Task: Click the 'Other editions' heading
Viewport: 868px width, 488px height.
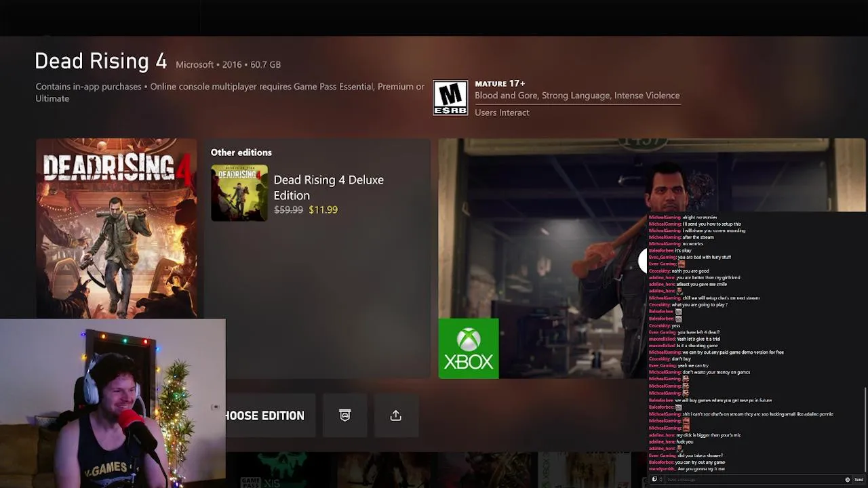Action: 241,152
